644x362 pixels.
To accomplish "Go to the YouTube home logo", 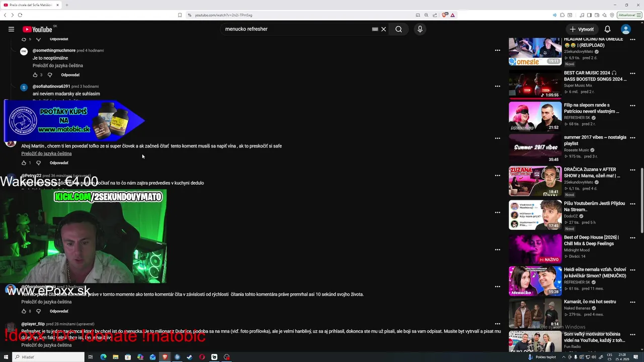I will coord(37,29).
